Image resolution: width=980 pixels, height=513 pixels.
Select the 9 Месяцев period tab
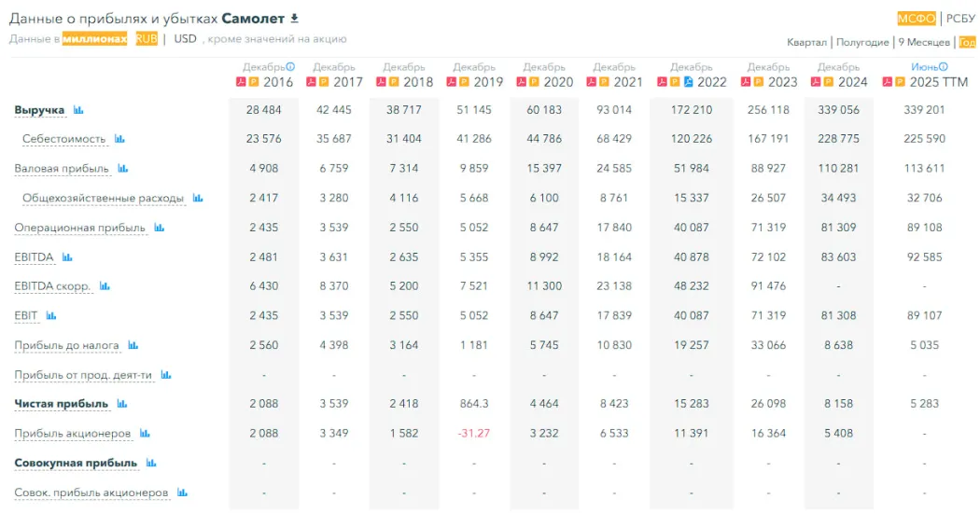924,42
